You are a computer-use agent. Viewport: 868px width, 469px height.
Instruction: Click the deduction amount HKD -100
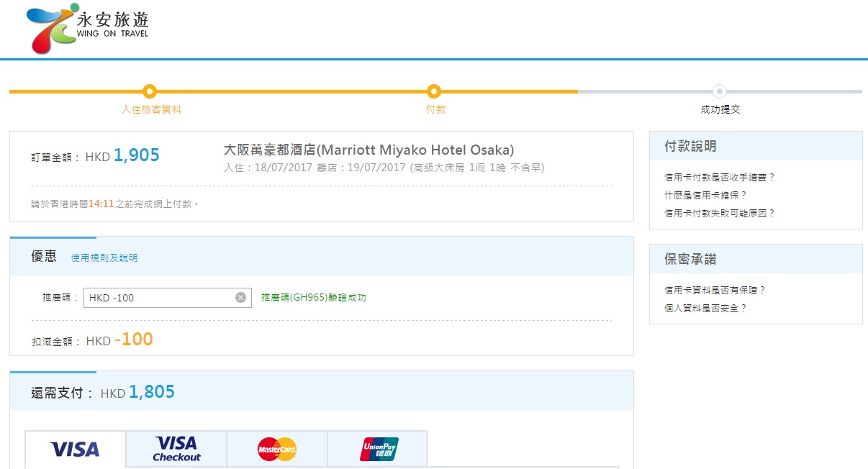119,340
